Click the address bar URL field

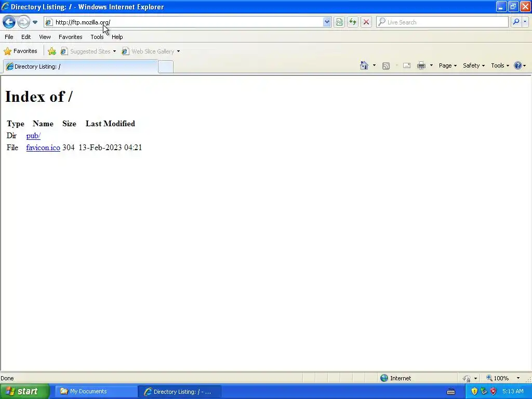188,22
